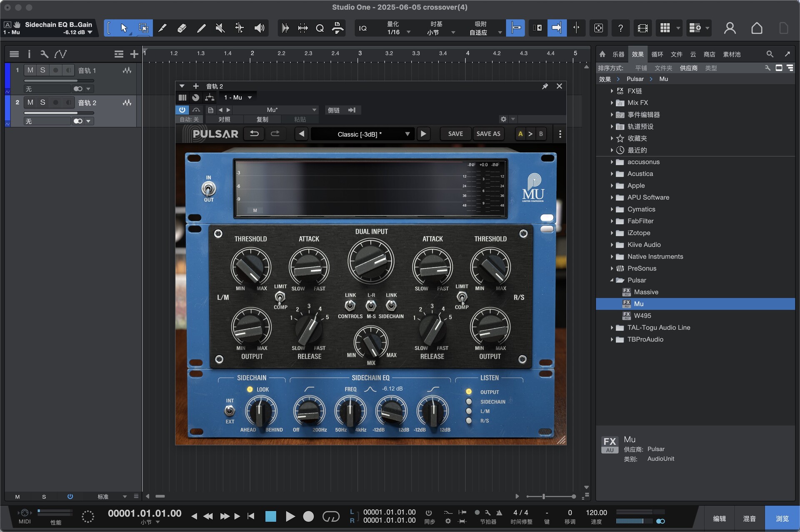Open the 混音 mix view
Image resolution: width=800 pixels, height=532 pixels.
pos(749,518)
